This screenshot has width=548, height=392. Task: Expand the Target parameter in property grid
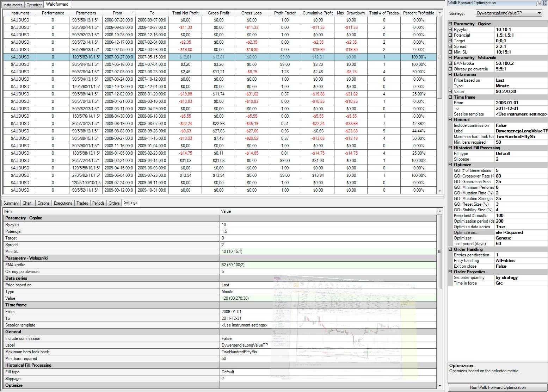(450, 41)
